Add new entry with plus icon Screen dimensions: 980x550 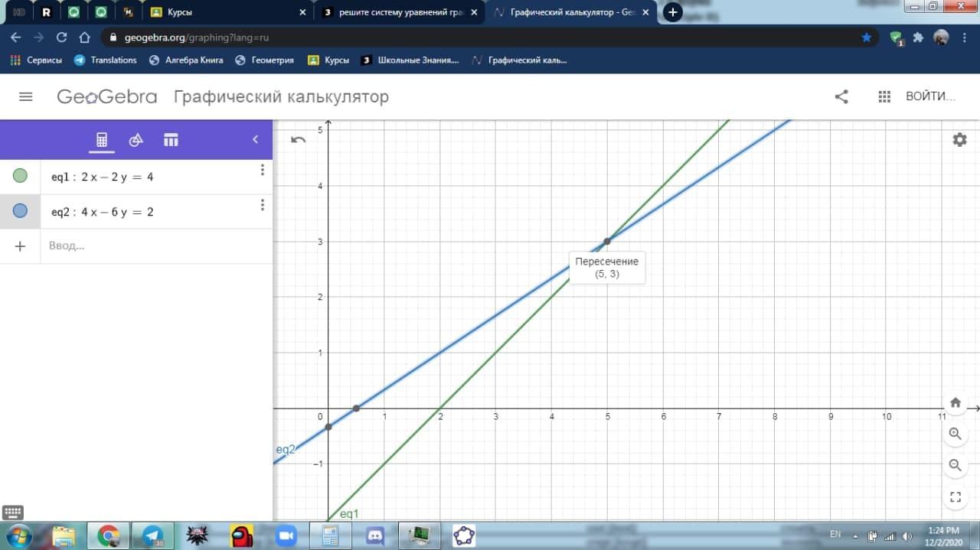point(20,246)
